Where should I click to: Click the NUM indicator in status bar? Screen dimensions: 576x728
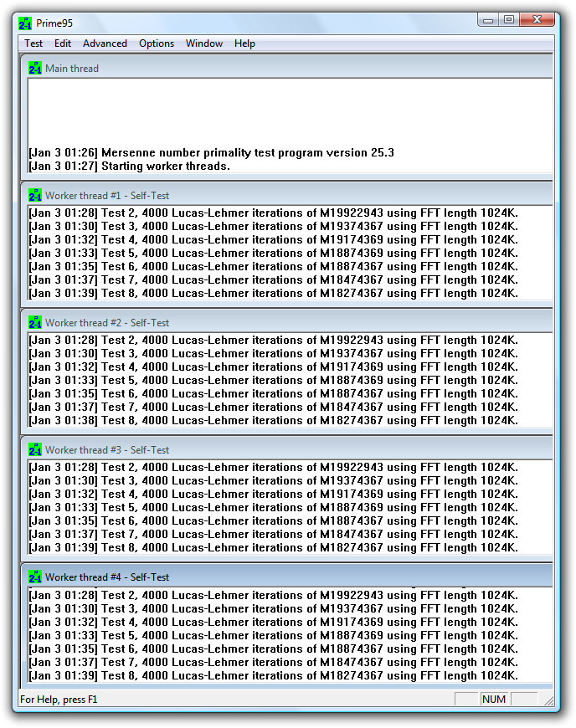[494, 700]
